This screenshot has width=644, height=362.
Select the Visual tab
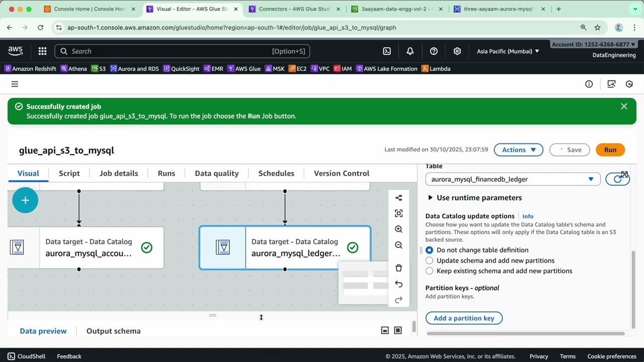point(28,173)
